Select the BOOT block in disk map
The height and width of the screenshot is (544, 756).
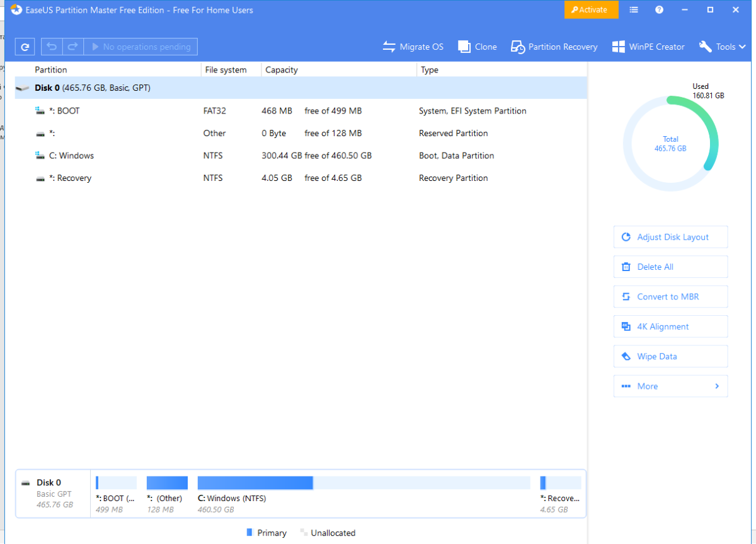116,495
